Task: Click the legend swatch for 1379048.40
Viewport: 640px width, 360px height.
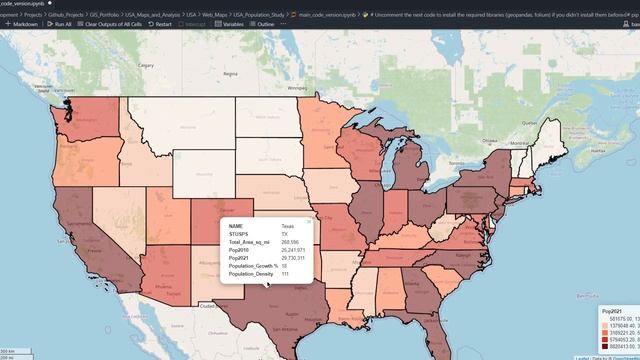Action: [605, 326]
